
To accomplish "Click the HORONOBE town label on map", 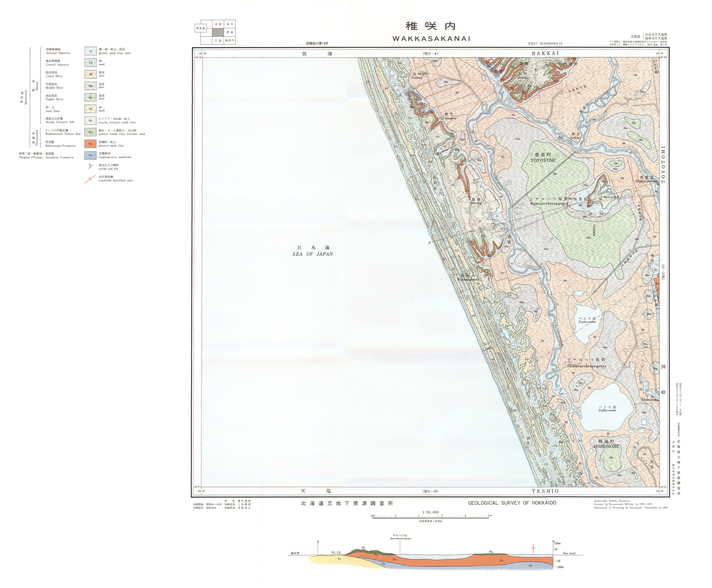I will tap(606, 446).
